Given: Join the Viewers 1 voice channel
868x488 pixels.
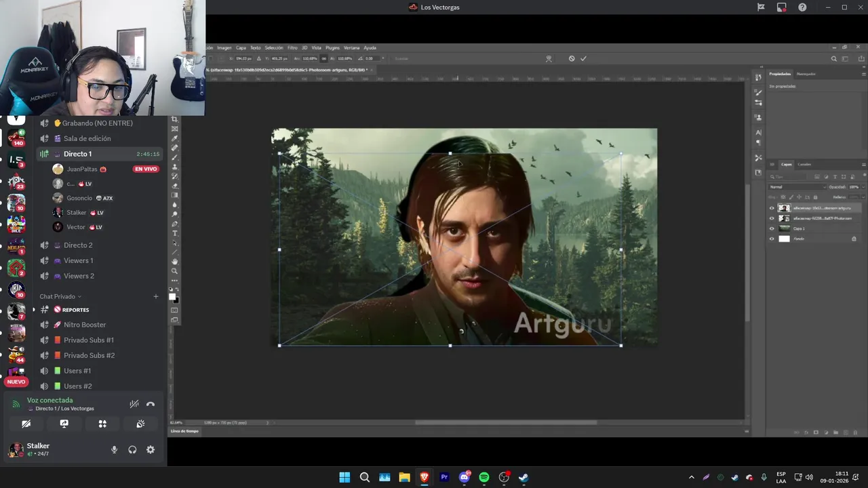Looking at the screenshot, I should [79, 260].
